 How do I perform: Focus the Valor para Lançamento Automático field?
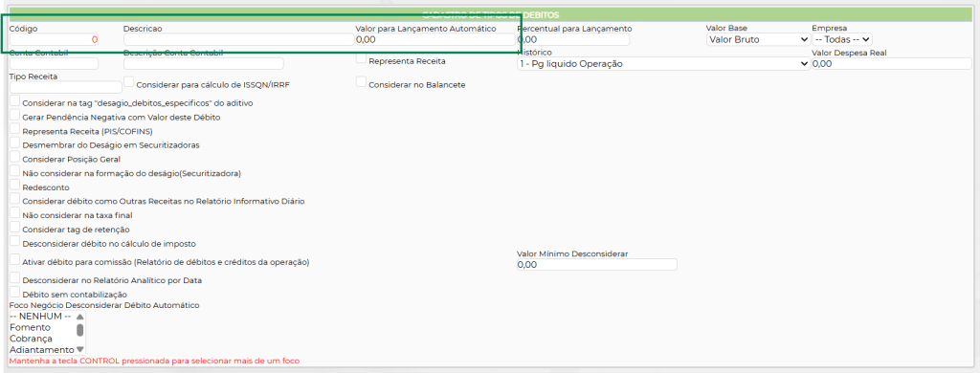pos(436,39)
